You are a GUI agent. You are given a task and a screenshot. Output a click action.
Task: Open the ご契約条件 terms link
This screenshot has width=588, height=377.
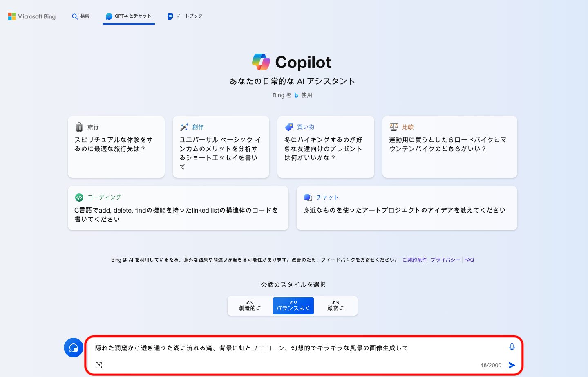pyautogui.click(x=414, y=260)
